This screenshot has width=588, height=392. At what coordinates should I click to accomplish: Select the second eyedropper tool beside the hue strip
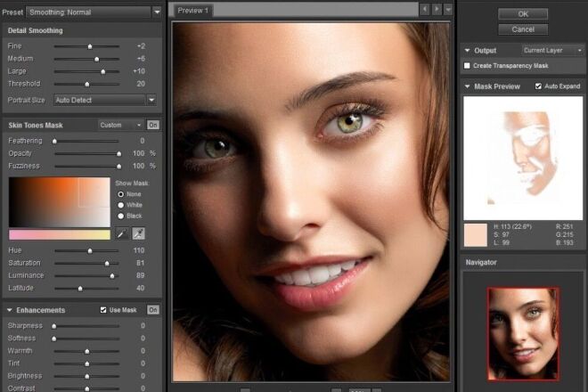[x=138, y=233]
